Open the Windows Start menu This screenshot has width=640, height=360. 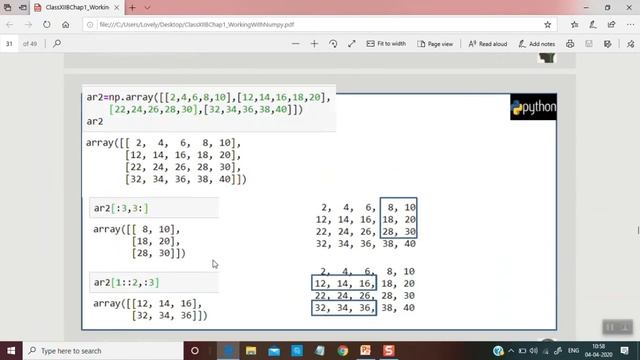click(11, 351)
